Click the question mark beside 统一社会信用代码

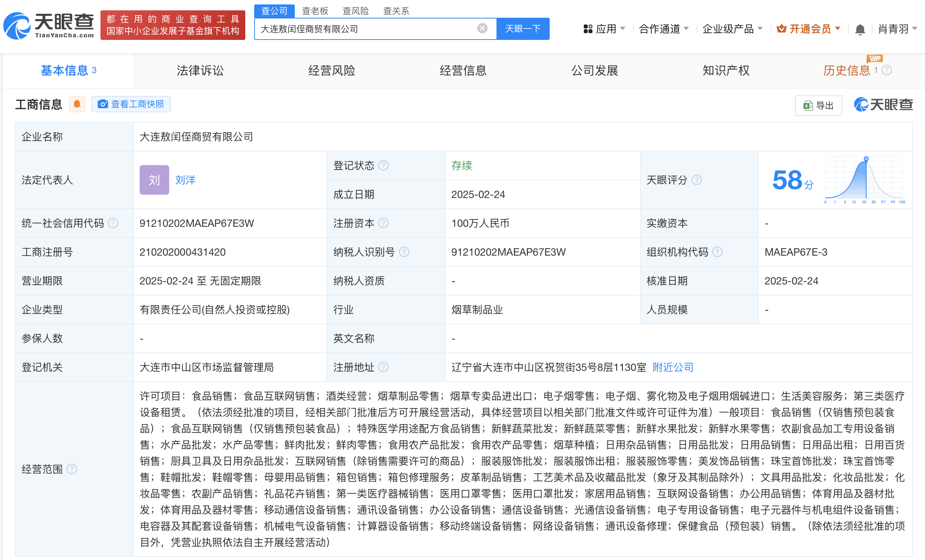tap(113, 223)
